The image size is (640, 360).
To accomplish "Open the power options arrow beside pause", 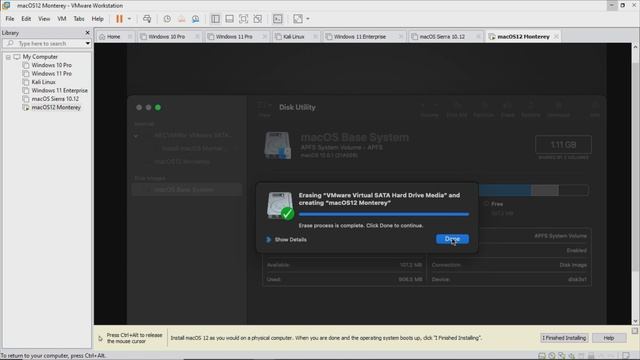I will point(129,19).
